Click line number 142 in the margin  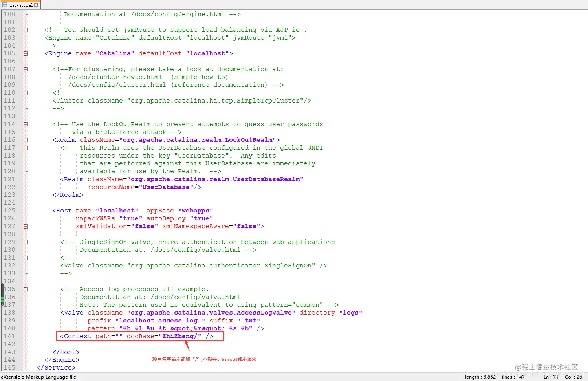[9, 344]
